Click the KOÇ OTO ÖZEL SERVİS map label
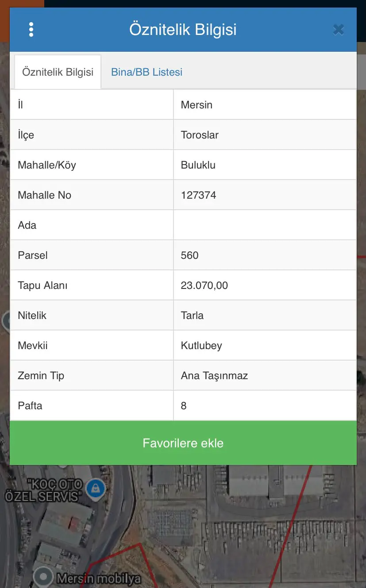 [x=43, y=489]
